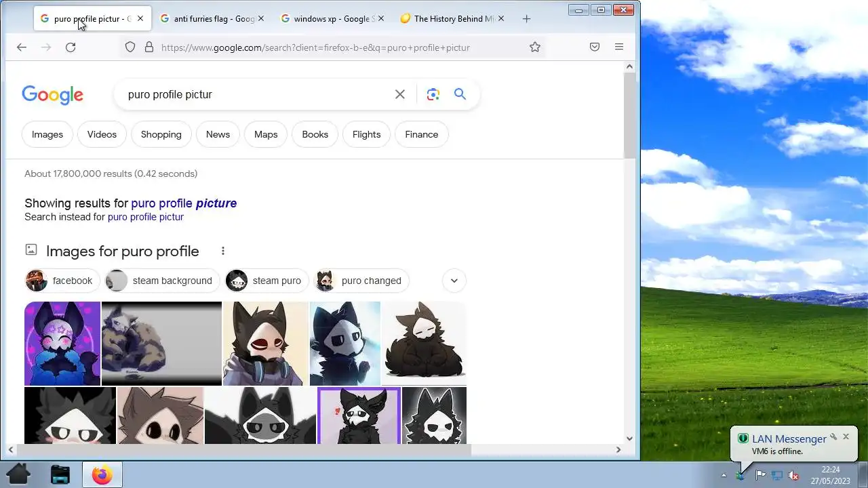
Task: Open the network tray icon
Action: [777, 475]
